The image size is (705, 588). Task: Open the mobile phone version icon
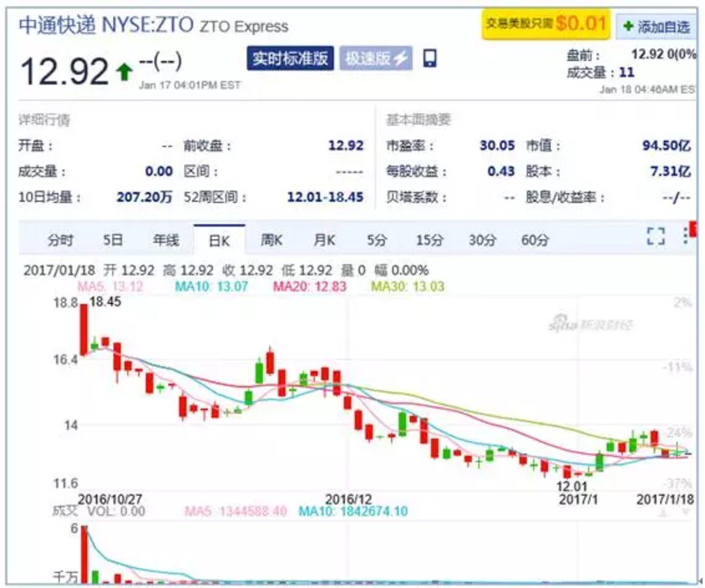[429, 59]
